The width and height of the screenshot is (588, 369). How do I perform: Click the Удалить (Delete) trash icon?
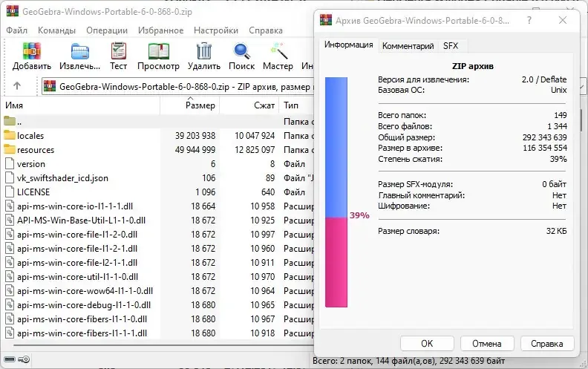(204, 50)
